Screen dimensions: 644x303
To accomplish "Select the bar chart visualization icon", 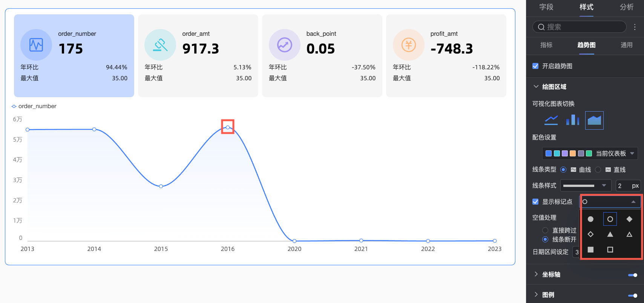I will pos(572,120).
